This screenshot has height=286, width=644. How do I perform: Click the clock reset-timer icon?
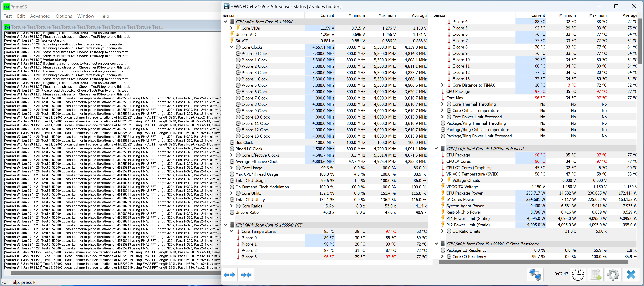tap(578, 274)
